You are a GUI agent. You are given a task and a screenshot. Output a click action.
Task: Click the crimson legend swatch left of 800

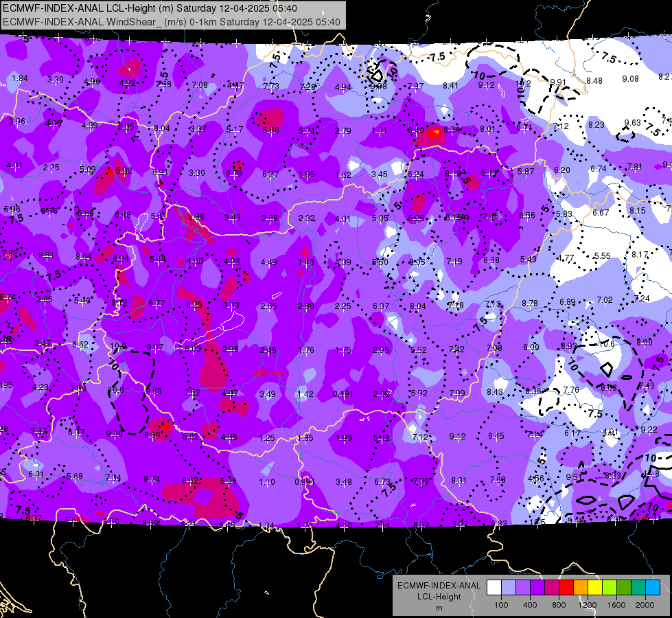(x=552, y=588)
